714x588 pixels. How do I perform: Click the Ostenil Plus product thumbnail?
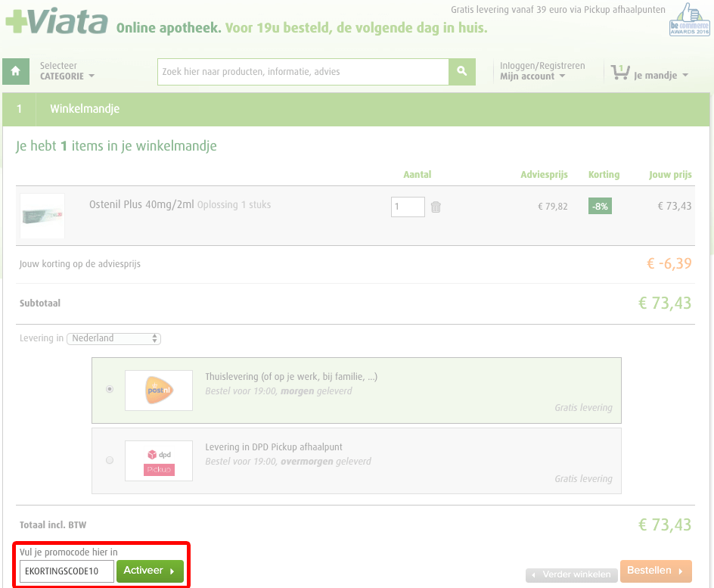(x=42, y=216)
